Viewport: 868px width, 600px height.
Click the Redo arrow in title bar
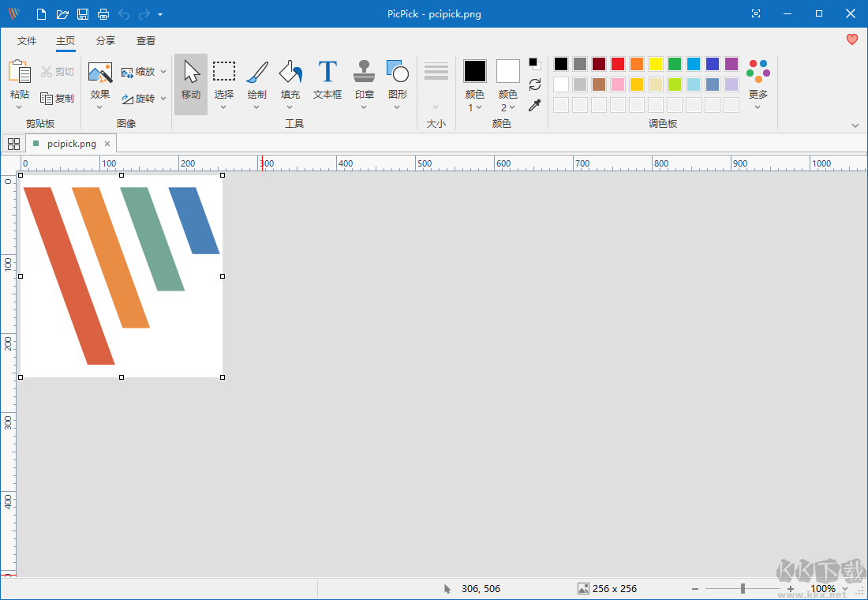coord(144,14)
